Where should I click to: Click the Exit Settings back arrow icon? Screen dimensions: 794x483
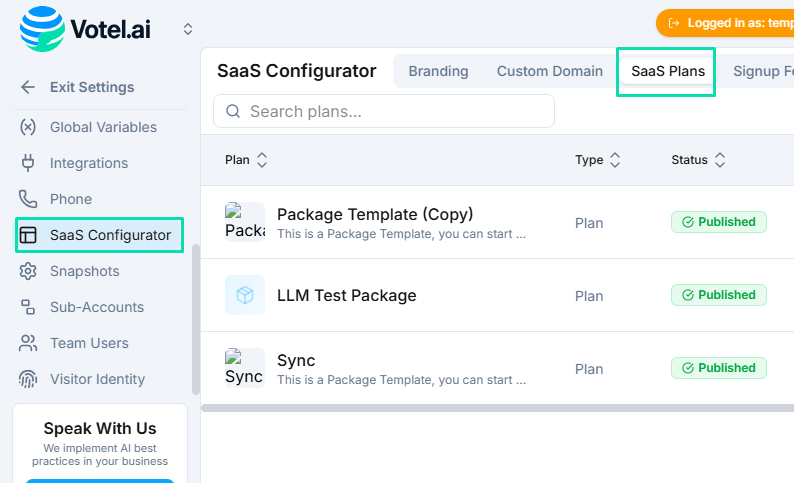pos(28,87)
